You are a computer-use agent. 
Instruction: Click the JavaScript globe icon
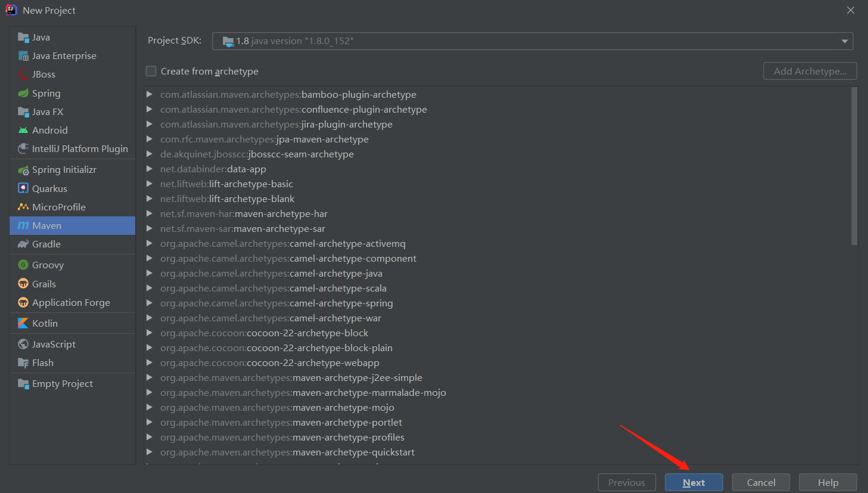(23, 344)
